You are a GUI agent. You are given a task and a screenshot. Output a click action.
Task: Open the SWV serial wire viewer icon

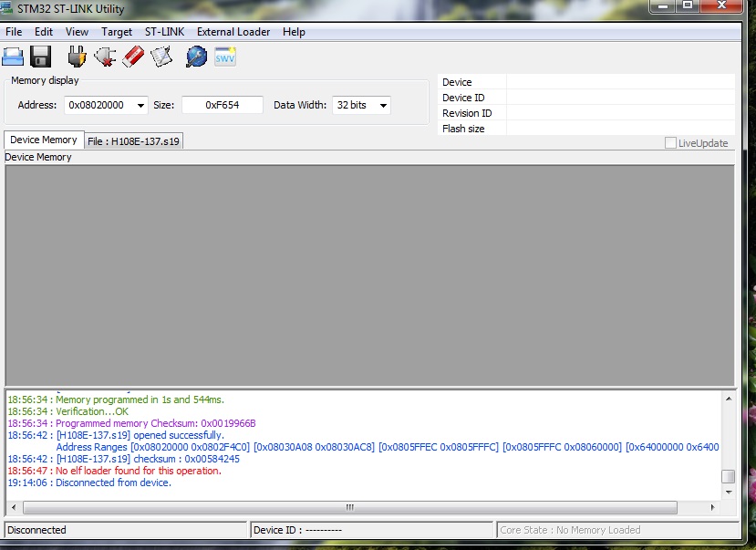(225, 57)
